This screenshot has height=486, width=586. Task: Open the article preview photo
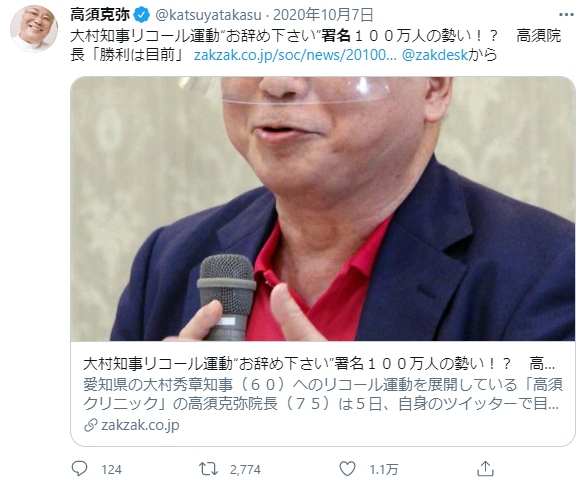pyautogui.click(x=323, y=209)
